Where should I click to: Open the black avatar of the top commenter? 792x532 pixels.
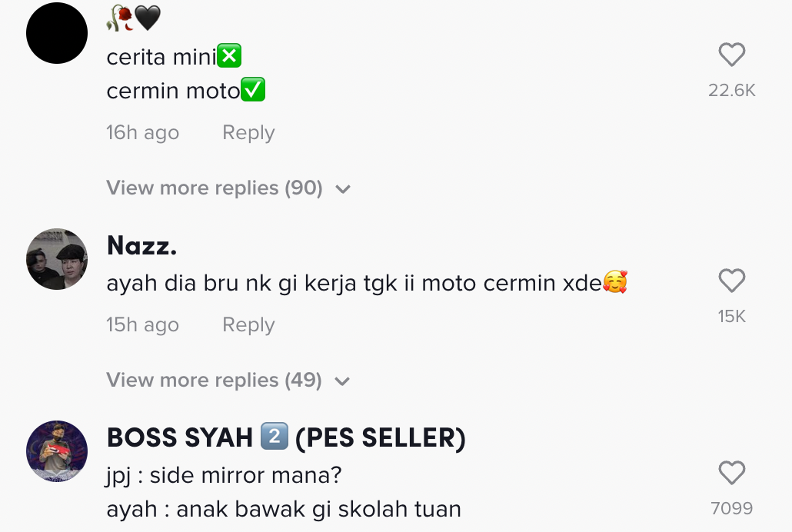coord(57,33)
